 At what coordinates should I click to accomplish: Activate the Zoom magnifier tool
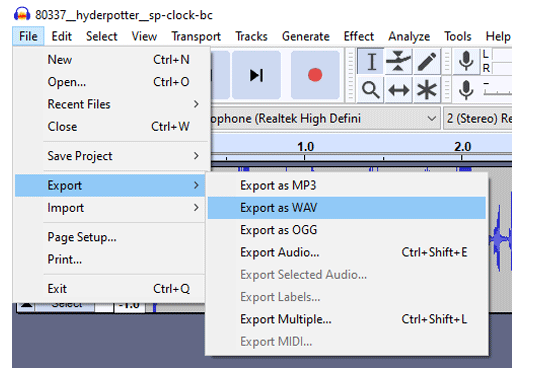371,90
